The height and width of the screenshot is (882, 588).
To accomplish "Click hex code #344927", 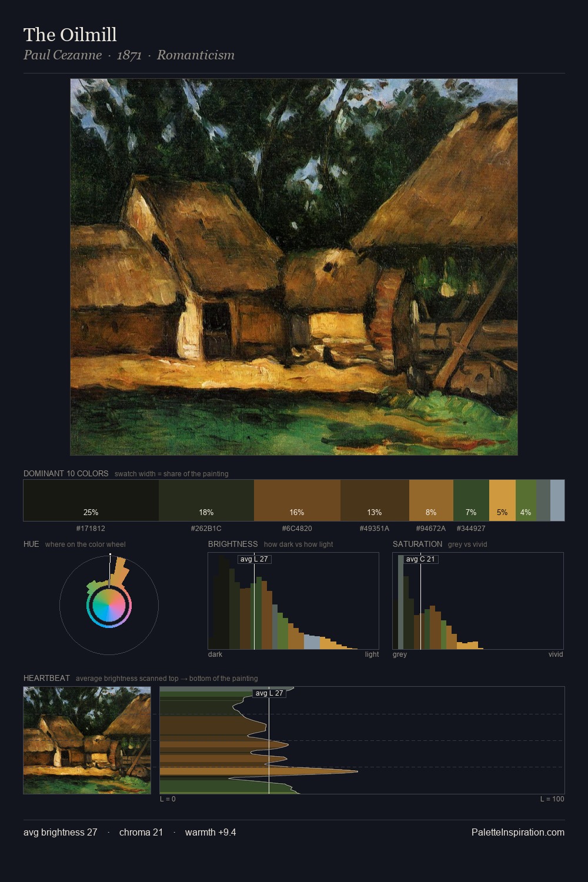I will click(471, 529).
